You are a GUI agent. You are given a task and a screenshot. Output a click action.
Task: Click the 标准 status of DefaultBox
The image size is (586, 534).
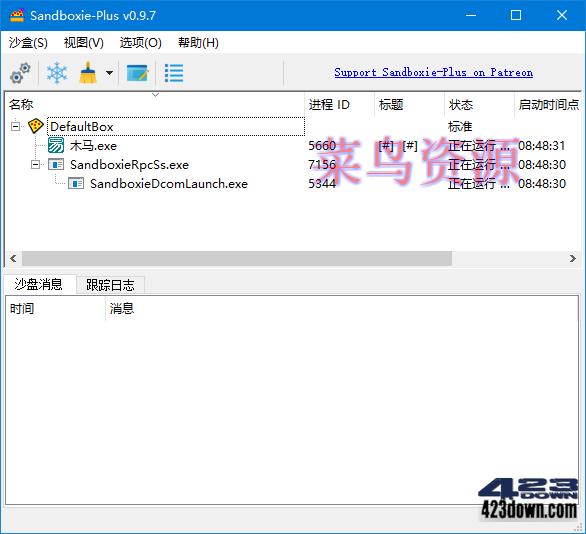pyautogui.click(x=460, y=126)
